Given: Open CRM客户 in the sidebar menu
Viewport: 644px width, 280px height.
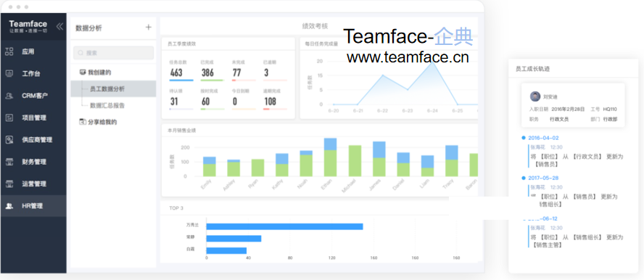Looking at the screenshot, I should click(x=33, y=96).
